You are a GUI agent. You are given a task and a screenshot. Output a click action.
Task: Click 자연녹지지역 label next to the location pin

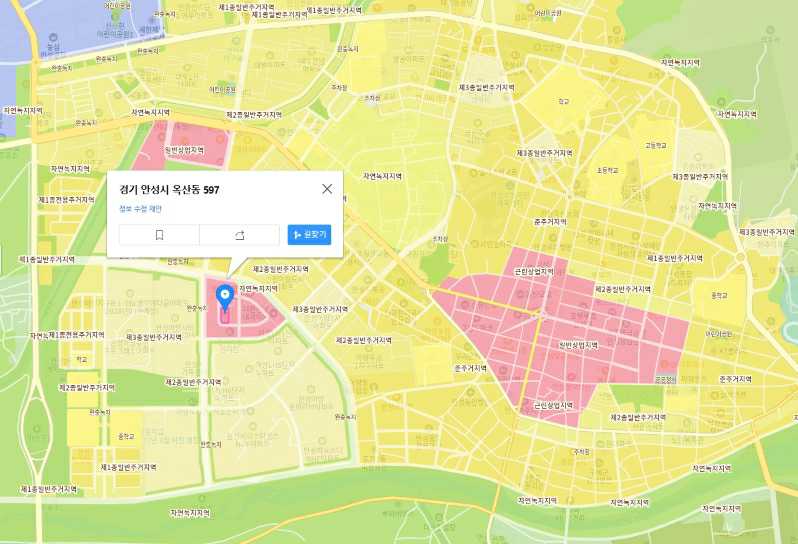coord(257,287)
